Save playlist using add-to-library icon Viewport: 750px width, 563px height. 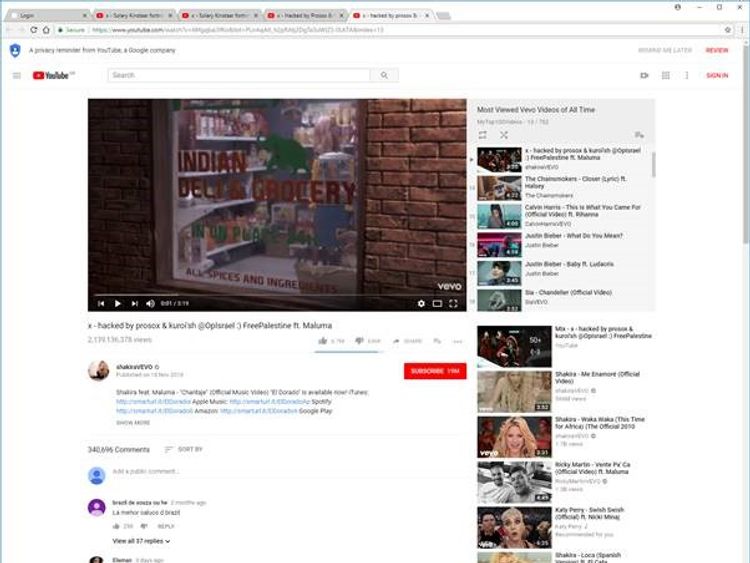tap(639, 135)
